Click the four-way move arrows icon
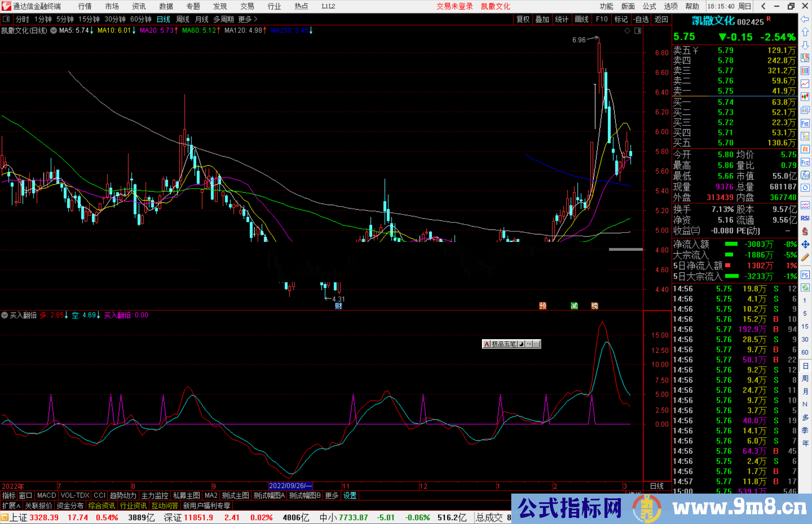 (x=805, y=245)
